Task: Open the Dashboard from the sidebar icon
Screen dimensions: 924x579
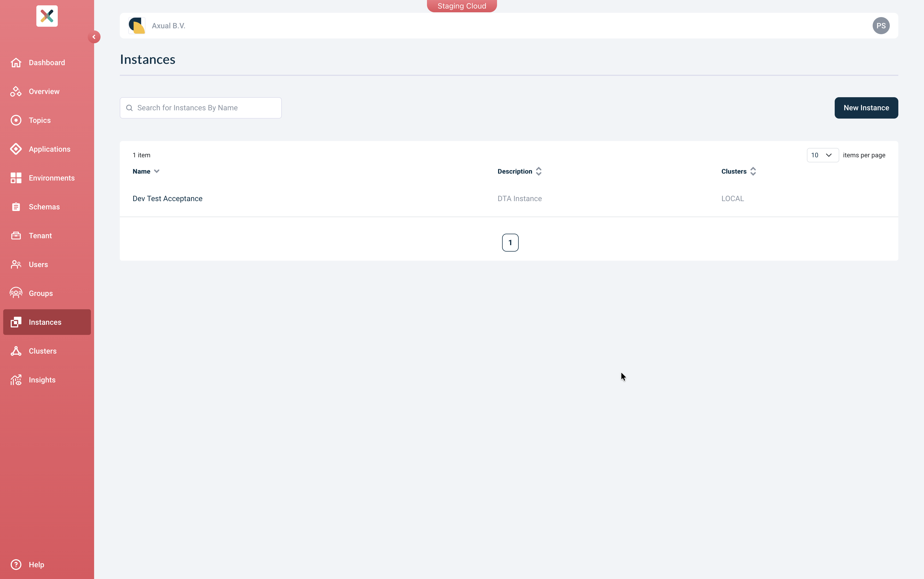Action: point(16,62)
